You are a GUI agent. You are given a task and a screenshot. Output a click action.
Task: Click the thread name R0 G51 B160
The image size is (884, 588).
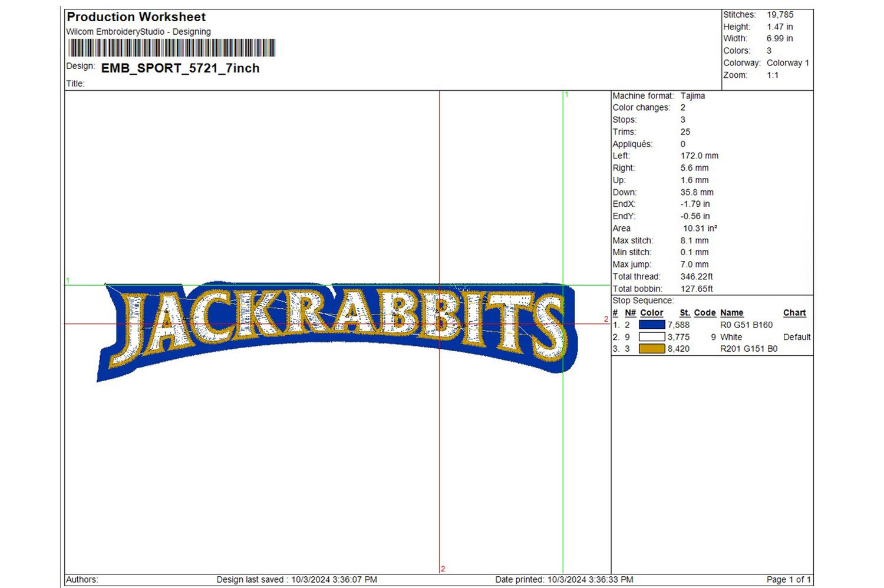747,325
